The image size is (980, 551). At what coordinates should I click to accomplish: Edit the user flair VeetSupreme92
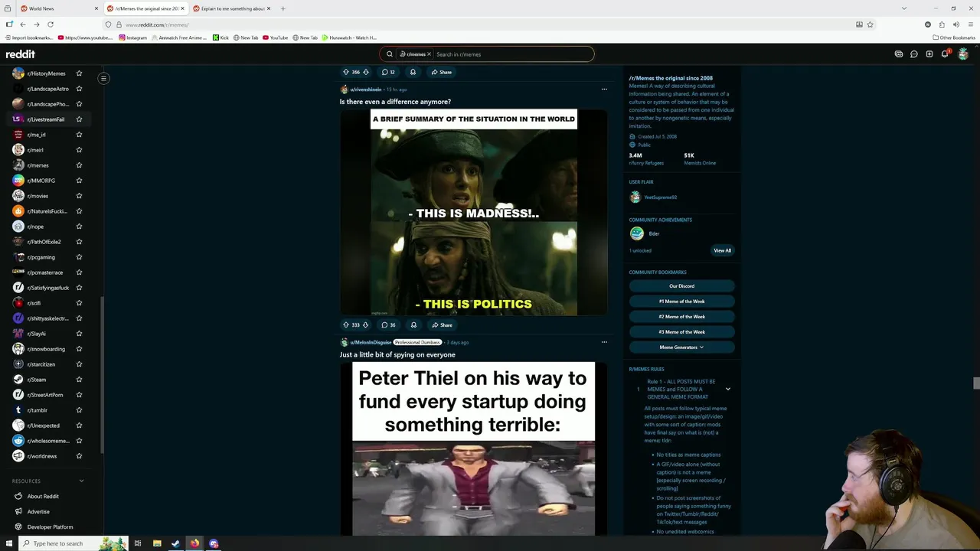660,197
